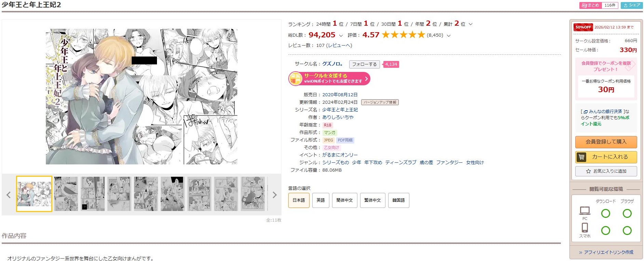Open the ファンタジー genre tag

[449, 162]
